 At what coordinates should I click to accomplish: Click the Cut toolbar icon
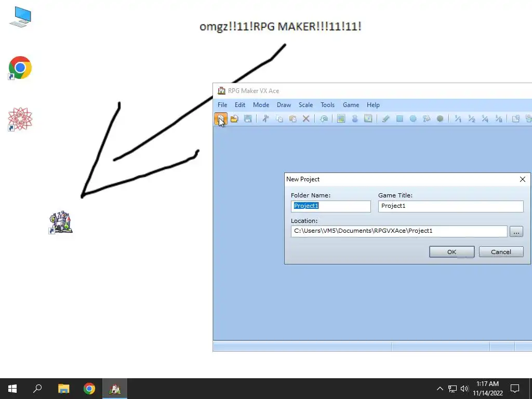pos(265,118)
